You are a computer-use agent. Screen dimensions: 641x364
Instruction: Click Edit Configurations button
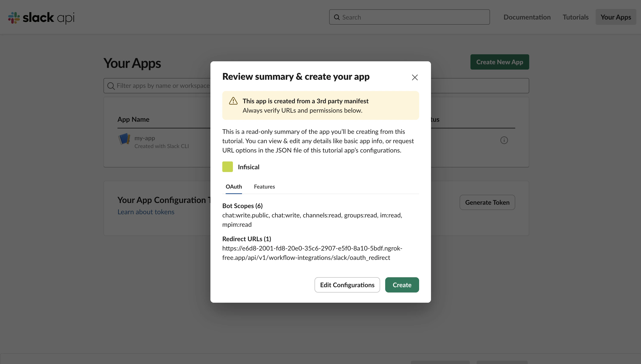click(347, 285)
